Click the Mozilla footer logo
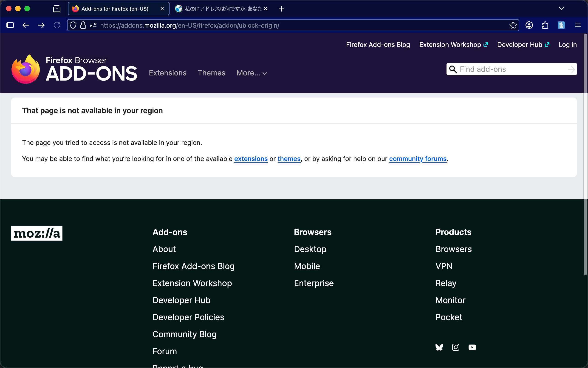The height and width of the screenshot is (368, 588). click(x=37, y=233)
